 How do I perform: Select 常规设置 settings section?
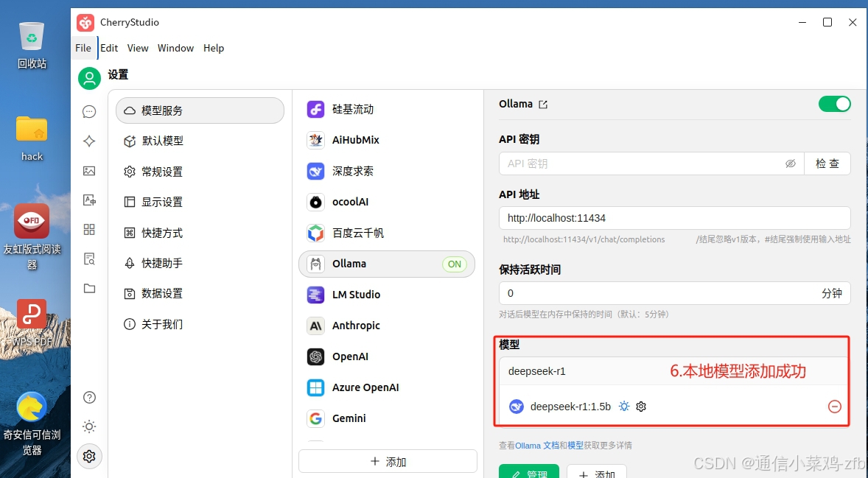click(200, 172)
